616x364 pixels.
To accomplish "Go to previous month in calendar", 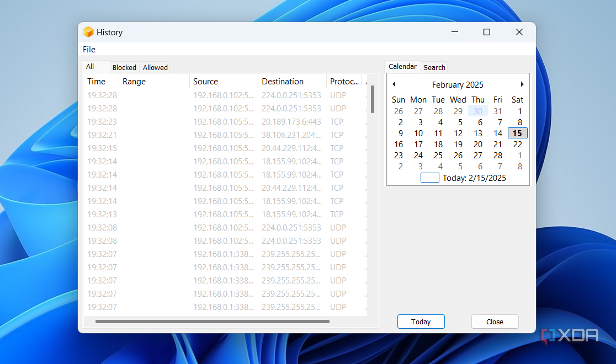I will click(x=394, y=84).
